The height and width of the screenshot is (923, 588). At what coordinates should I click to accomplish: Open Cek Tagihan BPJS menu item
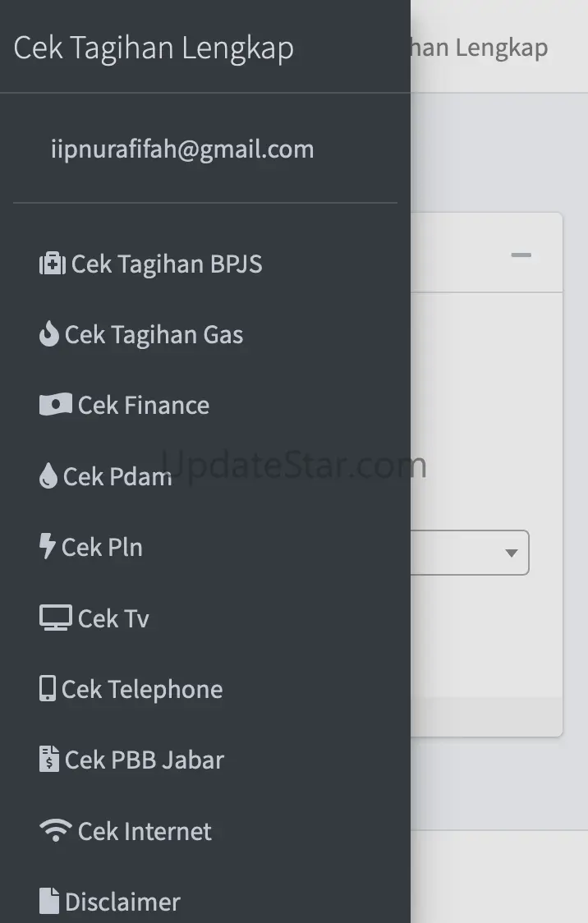[x=167, y=264]
